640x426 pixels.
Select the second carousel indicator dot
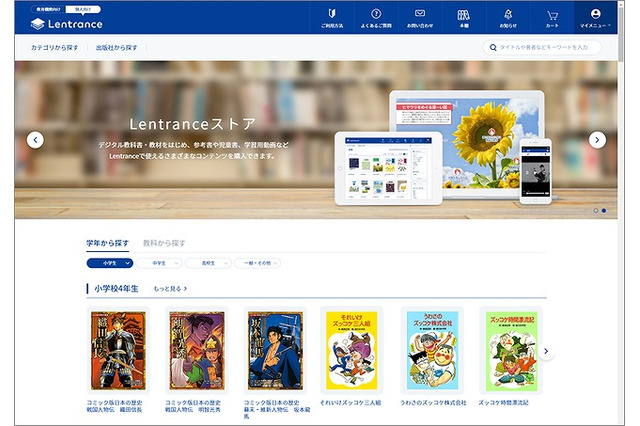tap(604, 211)
